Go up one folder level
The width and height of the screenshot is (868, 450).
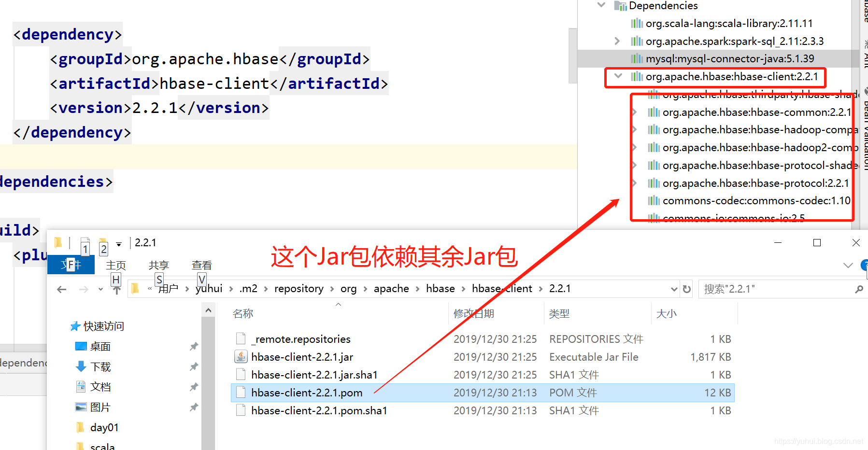pyautogui.click(x=116, y=290)
